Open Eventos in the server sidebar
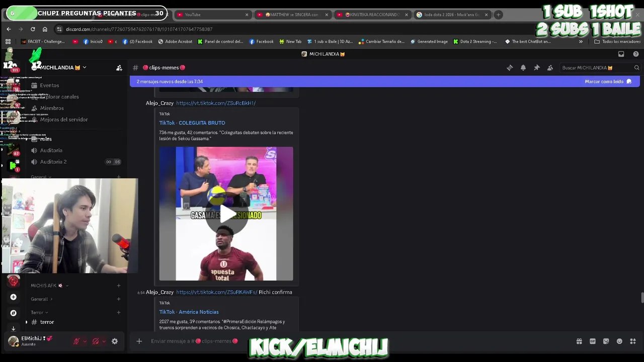 click(49, 85)
